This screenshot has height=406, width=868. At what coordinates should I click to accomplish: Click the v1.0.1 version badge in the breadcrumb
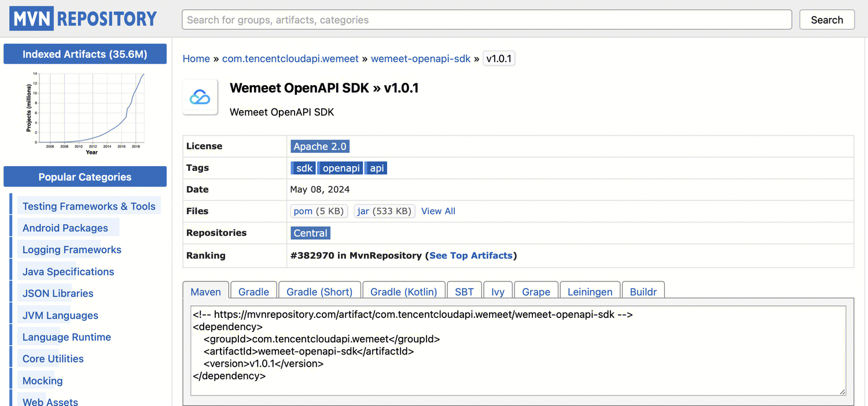pyautogui.click(x=499, y=58)
